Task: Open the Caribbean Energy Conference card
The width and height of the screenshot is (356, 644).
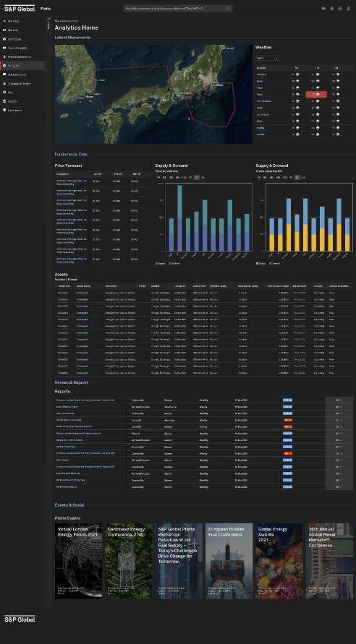Action: pos(129,561)
